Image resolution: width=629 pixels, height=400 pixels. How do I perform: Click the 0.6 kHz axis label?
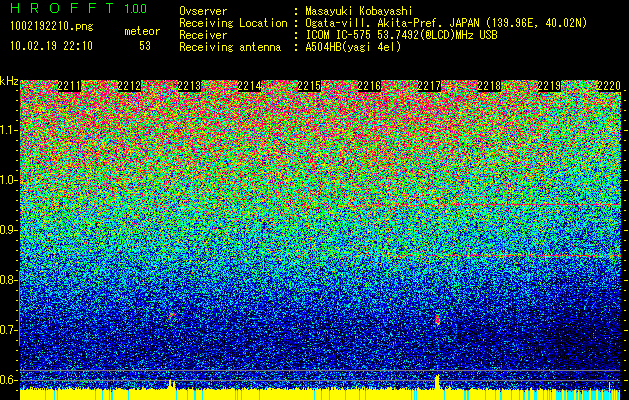7,380
